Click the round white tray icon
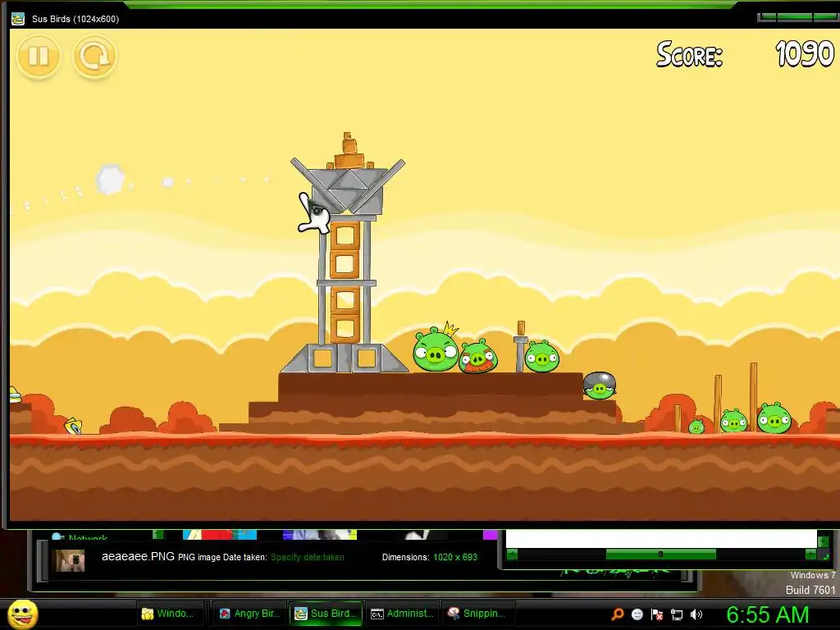Image resolution: width=840 pixels, height=630 pixels. tap(637, 614)
